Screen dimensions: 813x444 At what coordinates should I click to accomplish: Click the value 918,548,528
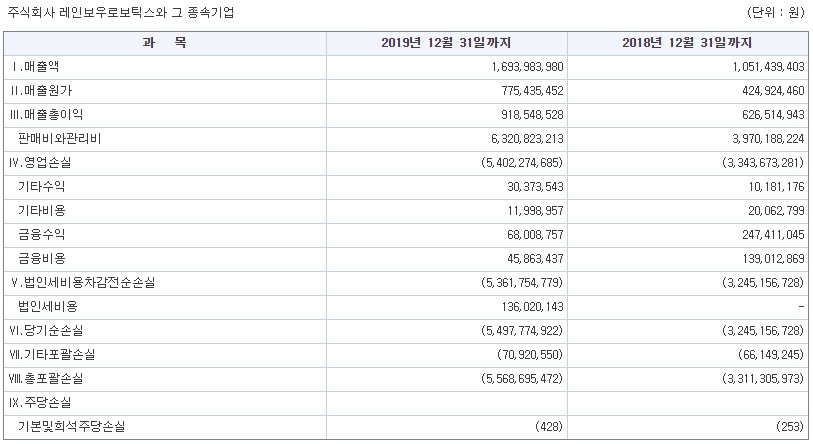click(532, 115)
